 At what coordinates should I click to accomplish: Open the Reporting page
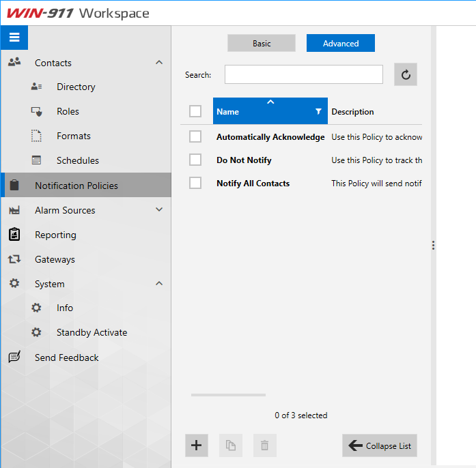[55, 235]
